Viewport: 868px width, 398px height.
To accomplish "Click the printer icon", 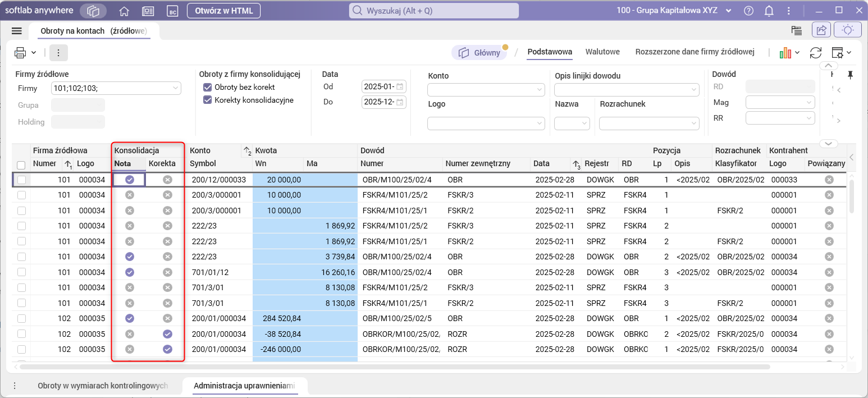I will click(21, 53).
